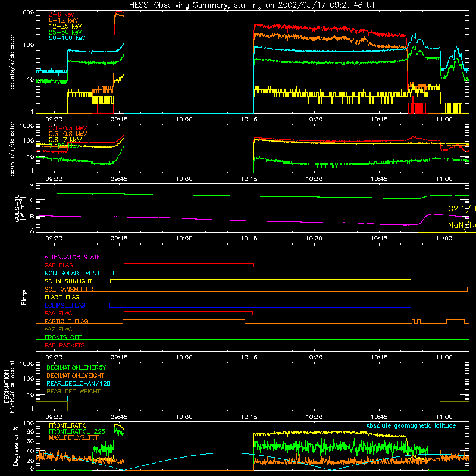
Task: Click the Degrees or % axis title
Action: [15, 446]
